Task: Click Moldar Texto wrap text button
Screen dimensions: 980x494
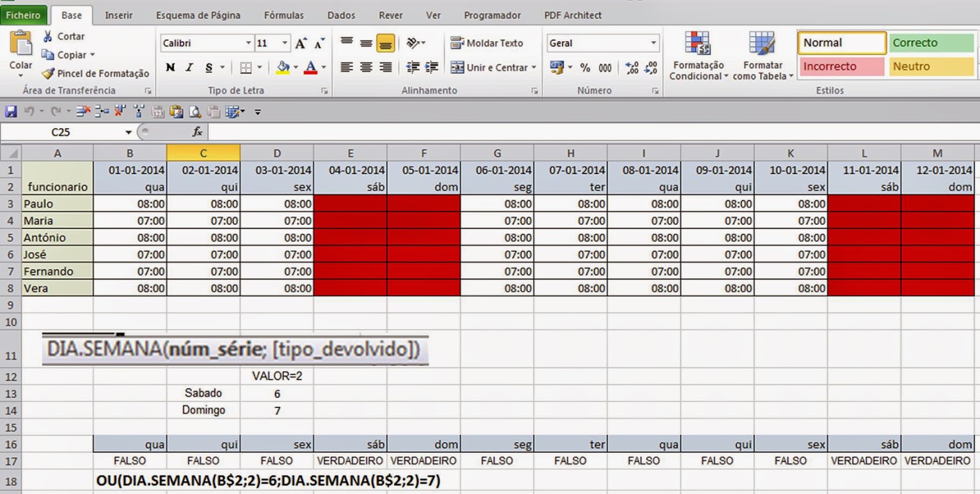Action: (487, 43)
